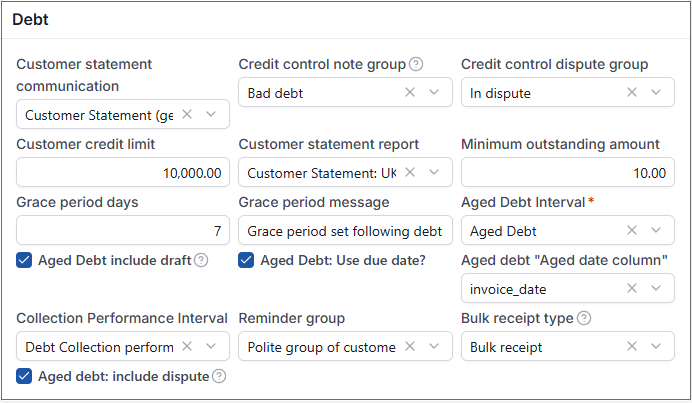This screenshot has height=403, width=692.
Task: Clear the Polite group reminder selection
Action: (410, 347)
